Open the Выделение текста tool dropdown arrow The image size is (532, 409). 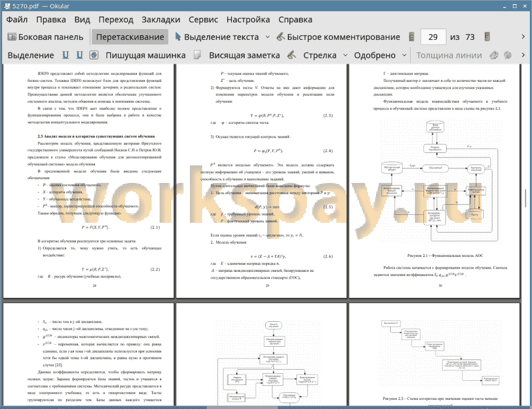(268, 37)
